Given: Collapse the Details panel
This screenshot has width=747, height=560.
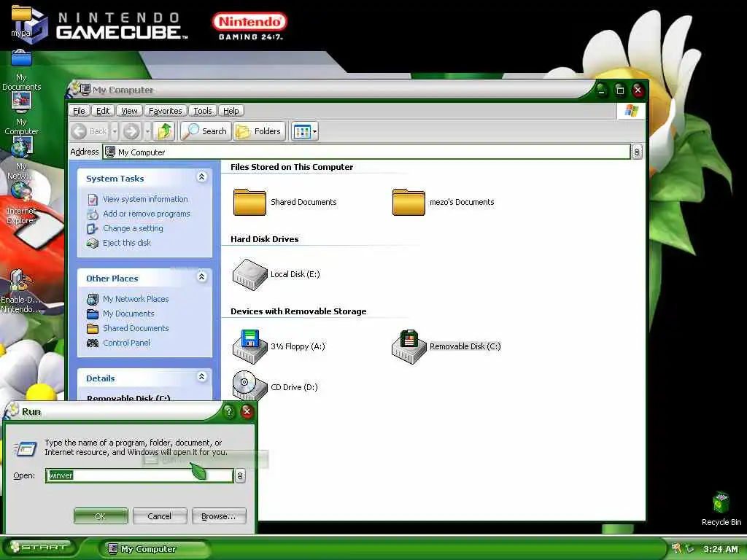Looking at the screenshot, I should tap(201, 377).
